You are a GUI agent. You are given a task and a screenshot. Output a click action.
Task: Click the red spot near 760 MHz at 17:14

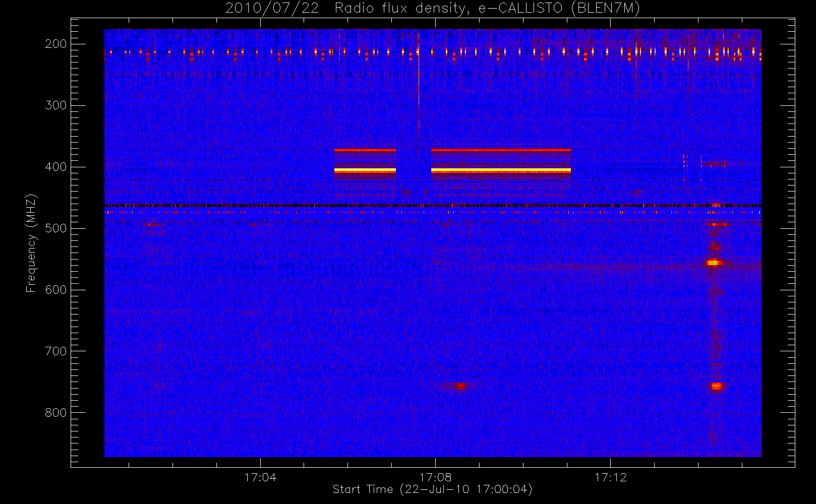coord(717,387)
